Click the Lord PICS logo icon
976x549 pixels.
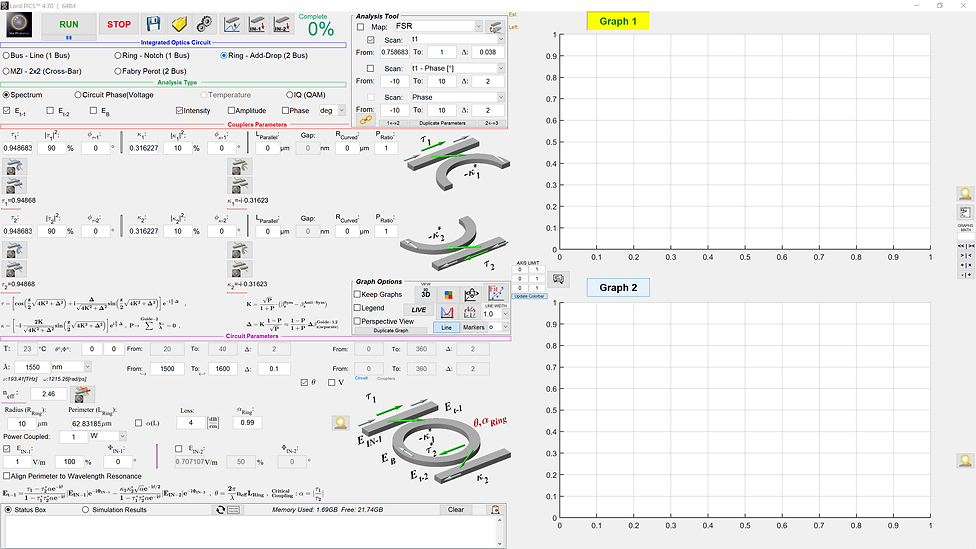click(x=19, y=25)
